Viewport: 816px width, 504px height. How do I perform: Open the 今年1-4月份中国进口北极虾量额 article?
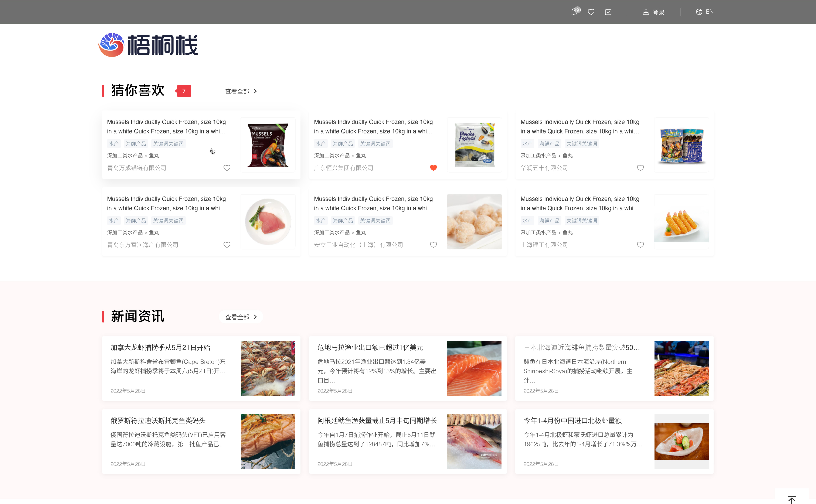tap(574, 420)
